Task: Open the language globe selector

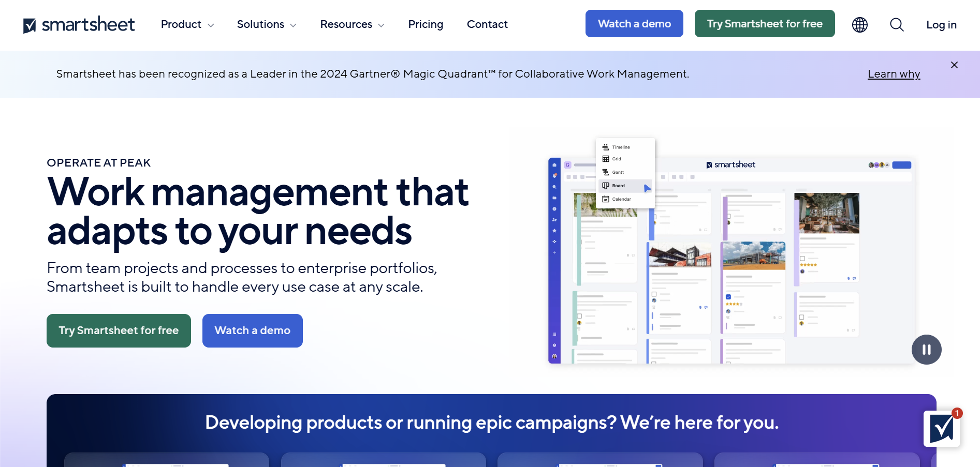Action: click(860, 24)
